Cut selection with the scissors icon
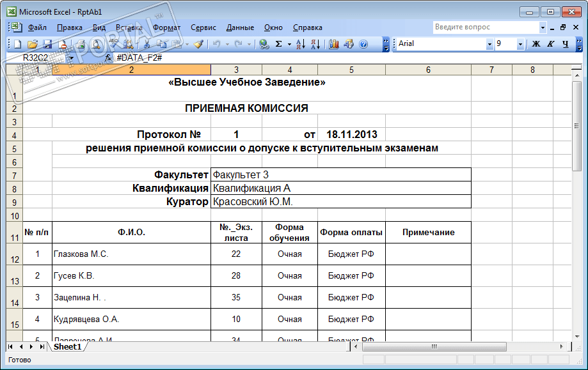 [x=147, y=44]
